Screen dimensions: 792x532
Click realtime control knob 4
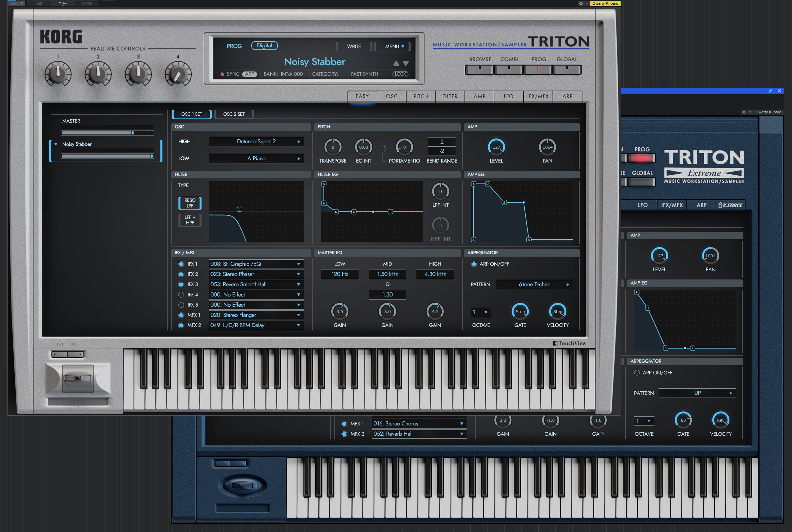[178, 74]
